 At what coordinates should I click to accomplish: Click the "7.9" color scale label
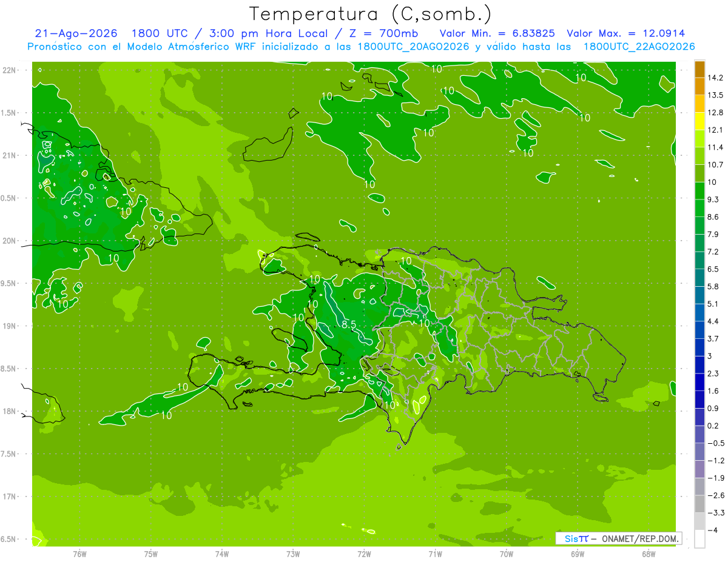(x=714, y=234)
